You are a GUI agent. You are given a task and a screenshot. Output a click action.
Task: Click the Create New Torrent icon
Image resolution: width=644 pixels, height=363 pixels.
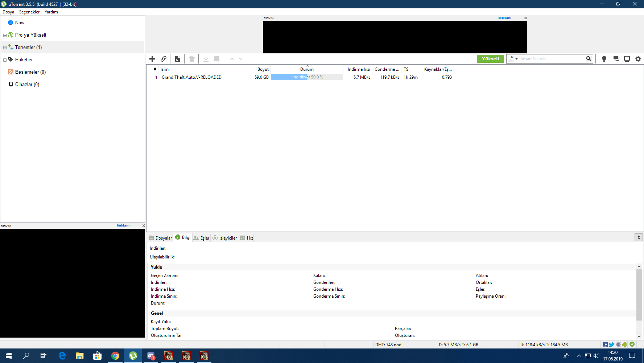[x=178, y=59]
